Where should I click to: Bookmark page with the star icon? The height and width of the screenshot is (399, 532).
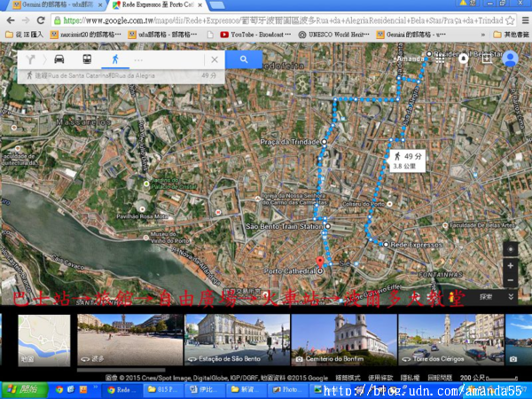pyautogui.click(x=510, y=20)
